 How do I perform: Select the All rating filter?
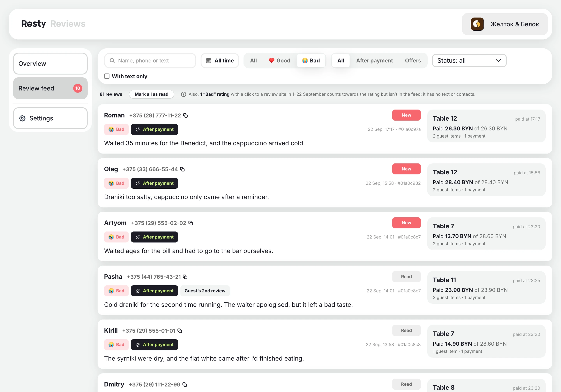click(x=253, y=60)
